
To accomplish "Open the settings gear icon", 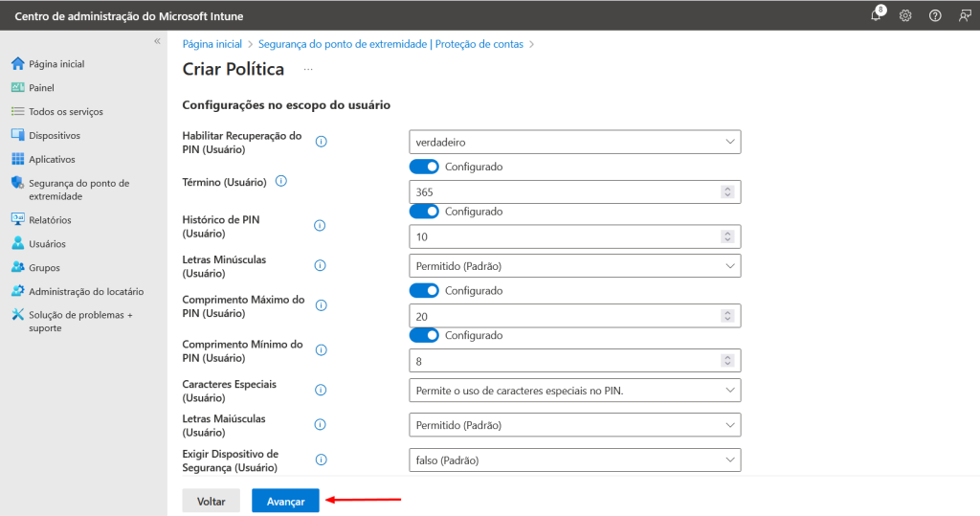I will tap(905, 15).
